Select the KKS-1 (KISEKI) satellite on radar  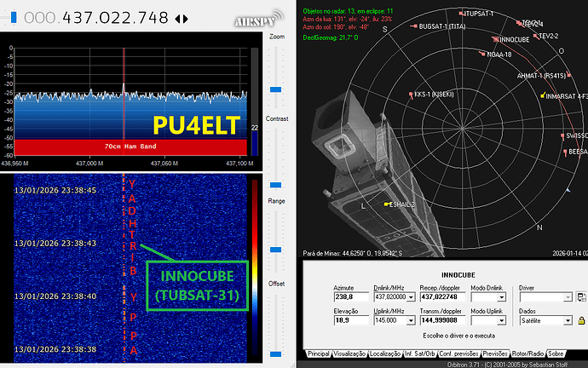click(x=410, y=94)
